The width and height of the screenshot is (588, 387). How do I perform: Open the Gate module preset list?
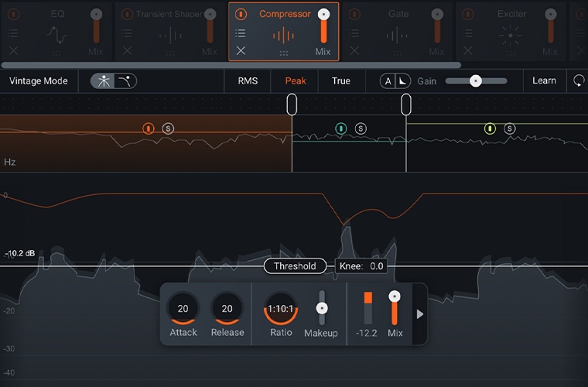pos(354,33)
